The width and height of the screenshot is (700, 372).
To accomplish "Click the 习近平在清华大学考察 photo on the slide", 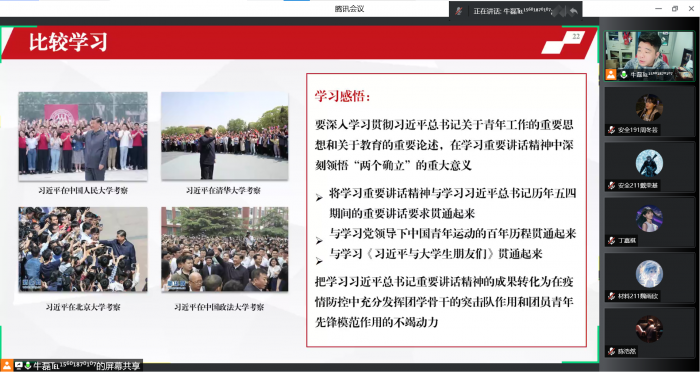I will [225, 136].
